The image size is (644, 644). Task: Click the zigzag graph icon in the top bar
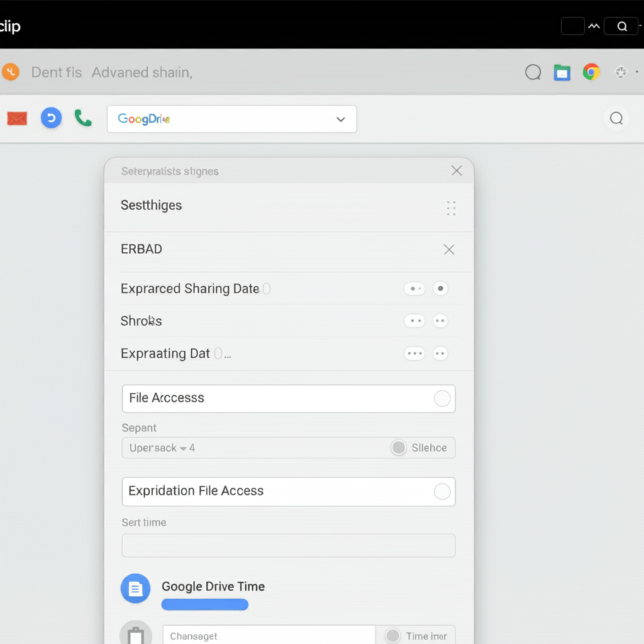[x=594, y=26]
